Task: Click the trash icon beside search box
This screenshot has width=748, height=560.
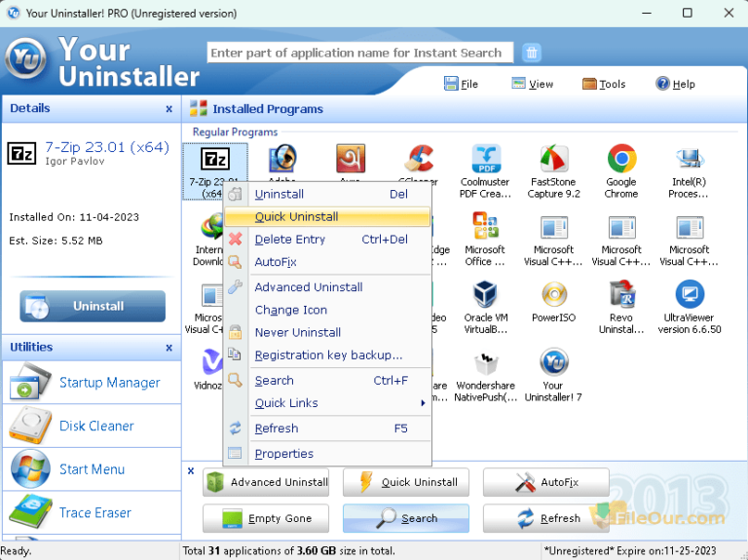Action: [x=532, y=53]
